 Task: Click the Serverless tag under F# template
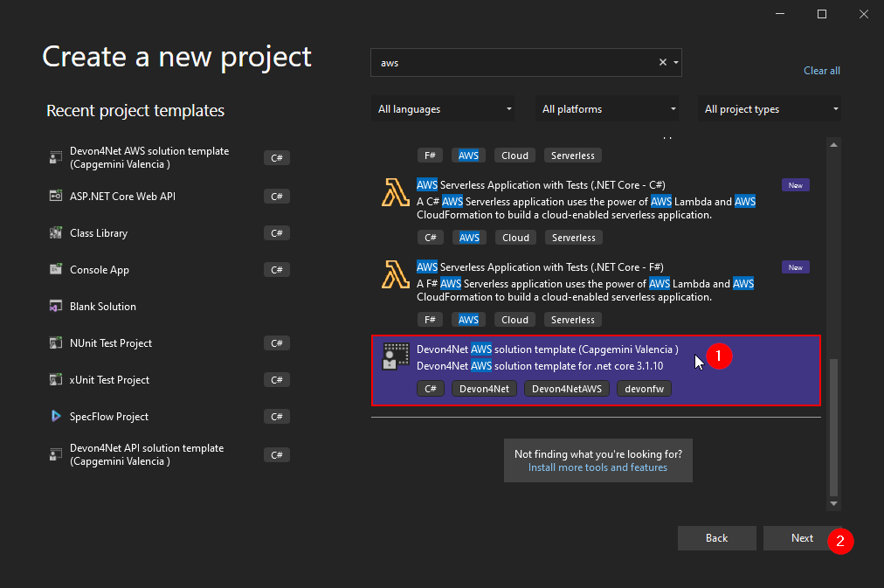coord(572,319)
